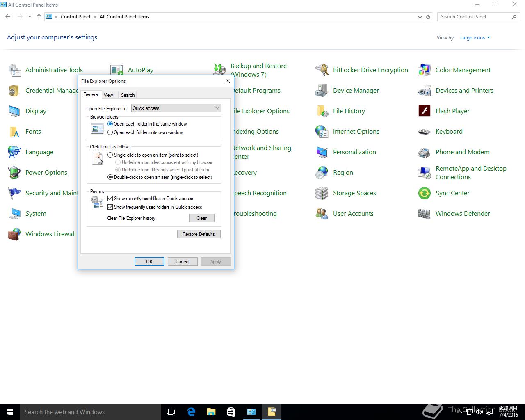Show hidden tray icons chevron
The width and height of the screenshot is (525, 420).
coord(459,412)
